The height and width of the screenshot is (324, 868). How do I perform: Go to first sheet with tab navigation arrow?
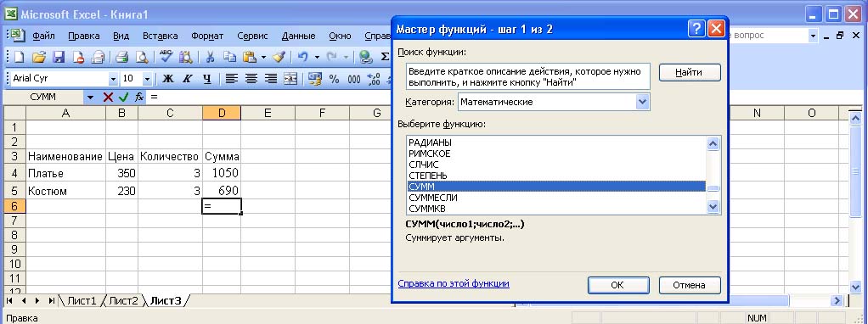pos(10,301)
